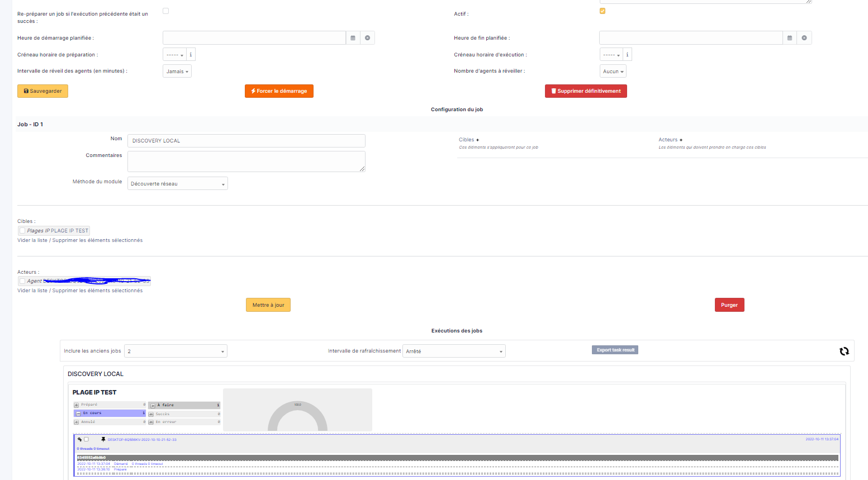Collapse the 'En cours' status row
Image resolution: width=868 pixels, height=480 pixels.
79,412
